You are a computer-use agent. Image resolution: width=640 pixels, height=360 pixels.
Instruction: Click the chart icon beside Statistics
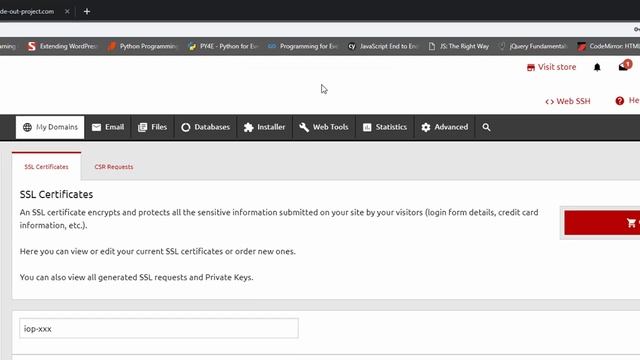click(x=367, y=127)
